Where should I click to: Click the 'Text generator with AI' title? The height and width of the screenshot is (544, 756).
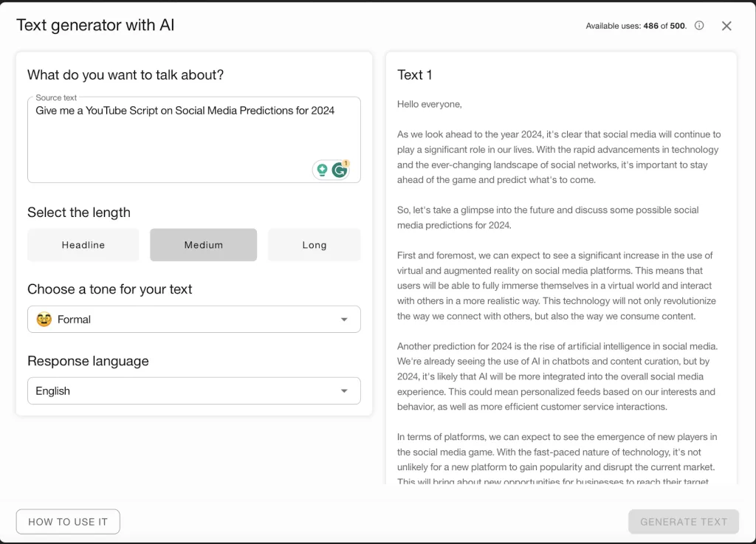pos(95,25)
